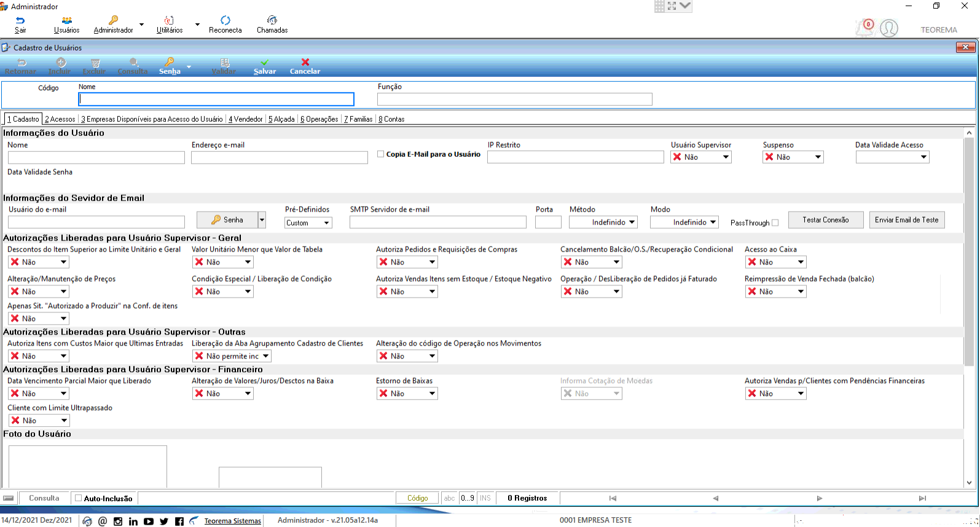Screen dimensions: 980x527
Task: Click the Administrador key icon
Action: click(114, 21)
